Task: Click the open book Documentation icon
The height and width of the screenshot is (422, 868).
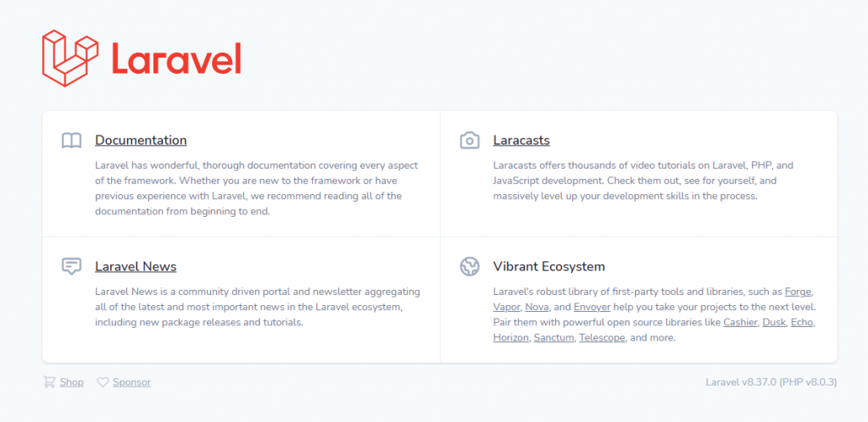Action: 71,141
